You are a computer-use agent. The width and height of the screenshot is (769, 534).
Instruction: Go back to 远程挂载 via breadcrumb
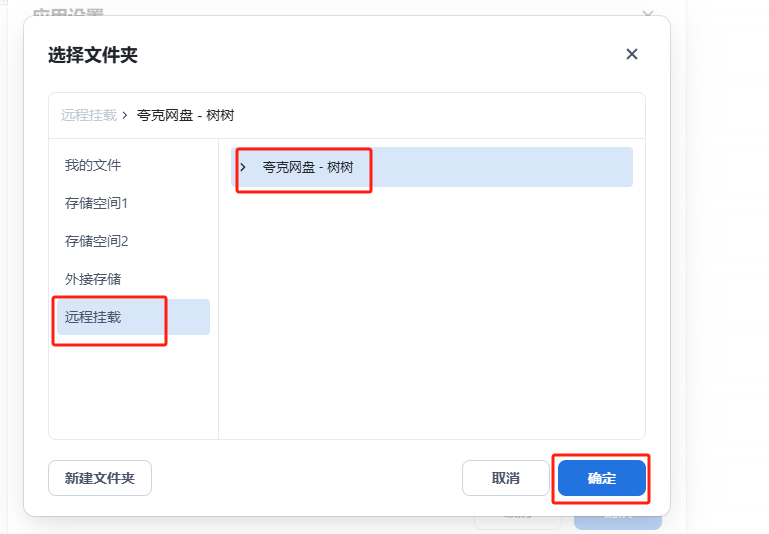coord(88,115)
